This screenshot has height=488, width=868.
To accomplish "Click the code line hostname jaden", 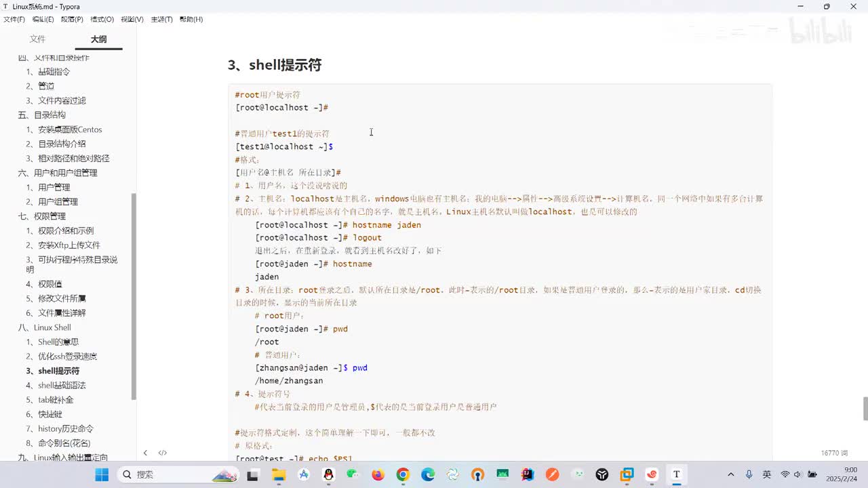I will (387, 225).
